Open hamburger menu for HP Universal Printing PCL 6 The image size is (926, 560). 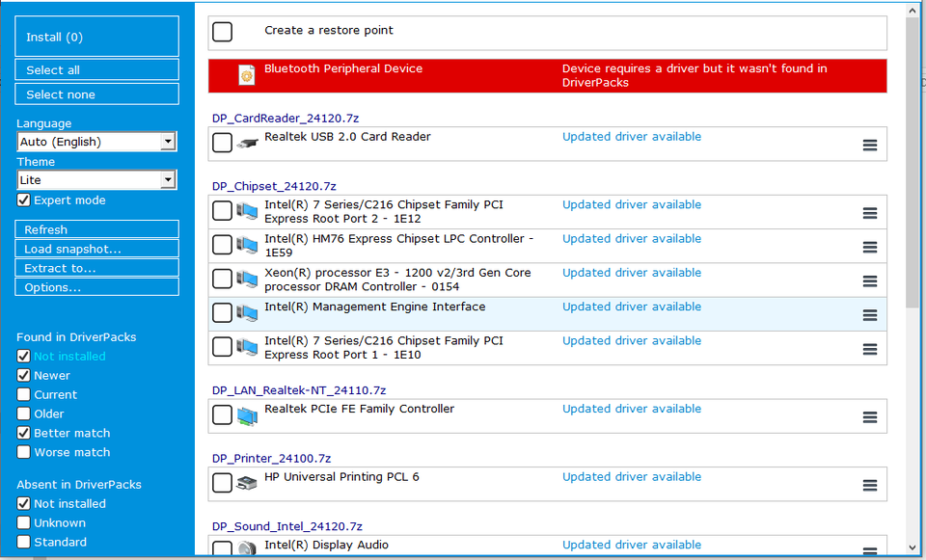click(x=869, y=485)
